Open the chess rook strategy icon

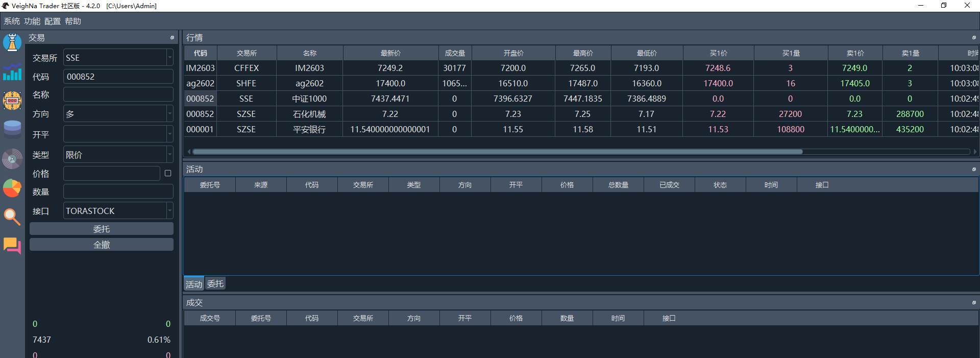(x=12, y=42)
